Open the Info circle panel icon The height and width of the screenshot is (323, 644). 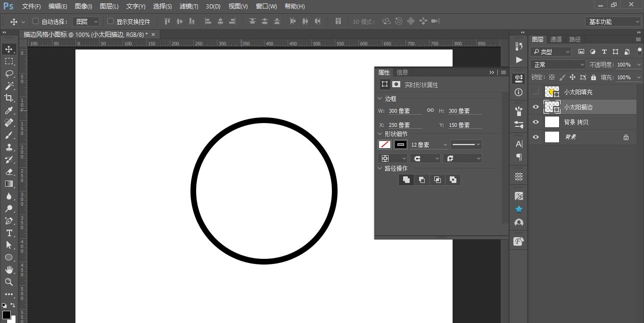click(519, 92)
